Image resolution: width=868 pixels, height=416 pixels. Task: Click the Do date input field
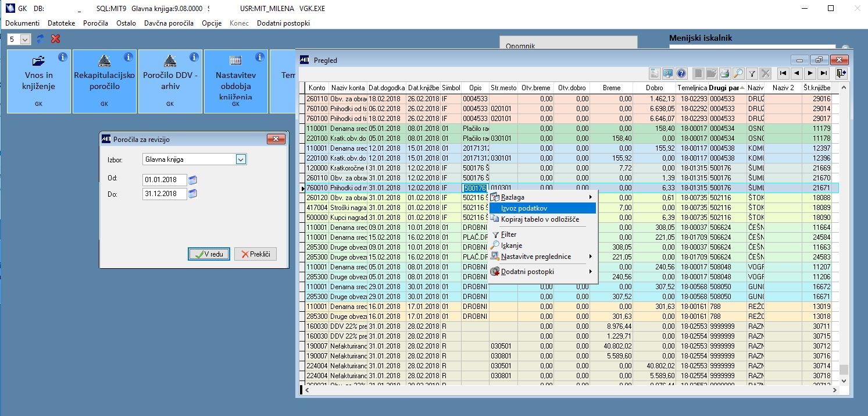coord(165,194)
